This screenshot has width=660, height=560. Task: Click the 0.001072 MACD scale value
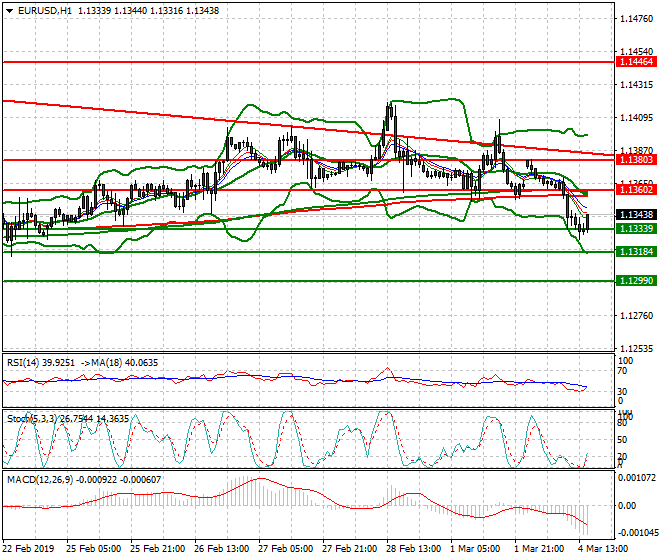click(x=637, y=478)
